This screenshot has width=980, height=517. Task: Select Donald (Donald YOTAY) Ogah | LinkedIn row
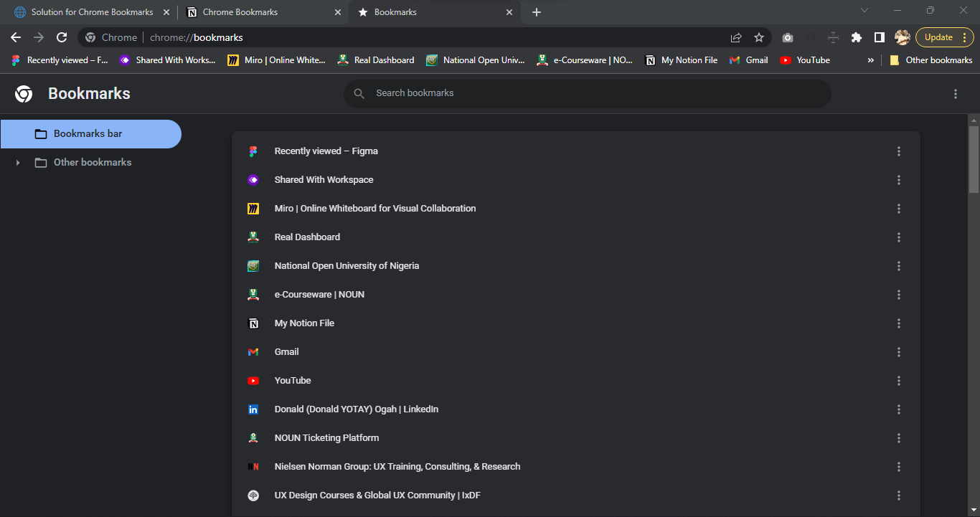click(x=575, y=409)
